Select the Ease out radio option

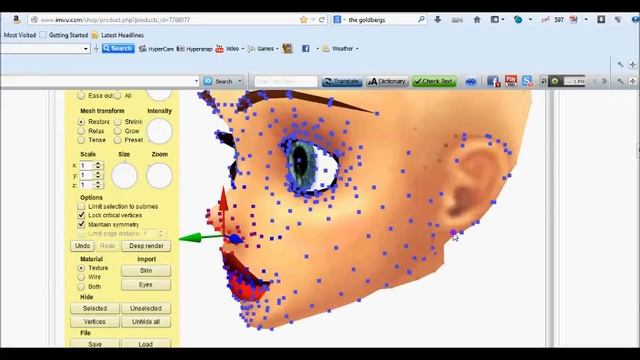(x=81, y=96)
